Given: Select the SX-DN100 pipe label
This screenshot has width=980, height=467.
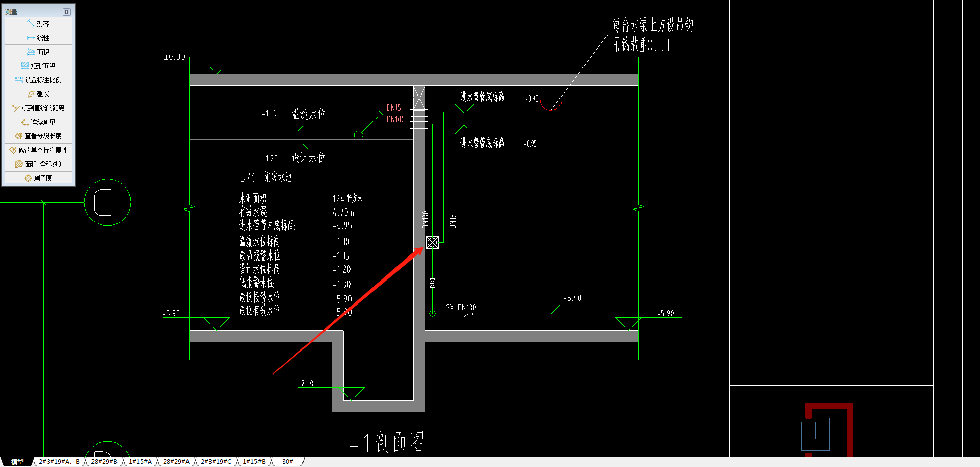Looking at the screenshot, I should 461,307.
